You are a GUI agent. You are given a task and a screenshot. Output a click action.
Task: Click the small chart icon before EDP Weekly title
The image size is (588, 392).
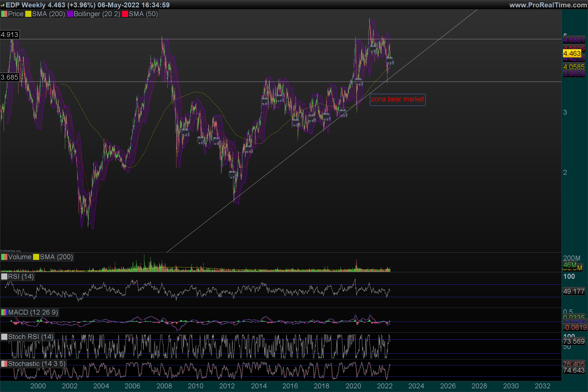click(2, 5)
